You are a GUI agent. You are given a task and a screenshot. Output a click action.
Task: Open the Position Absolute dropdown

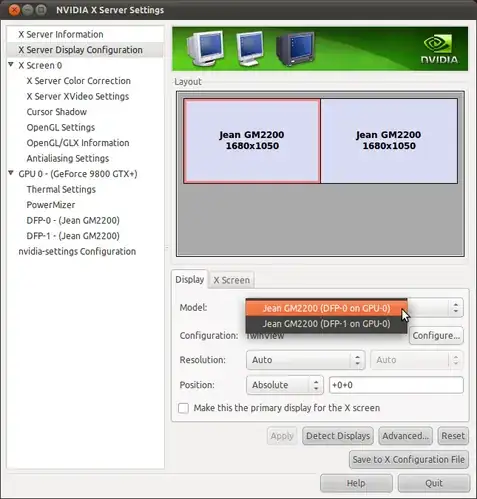285,385
